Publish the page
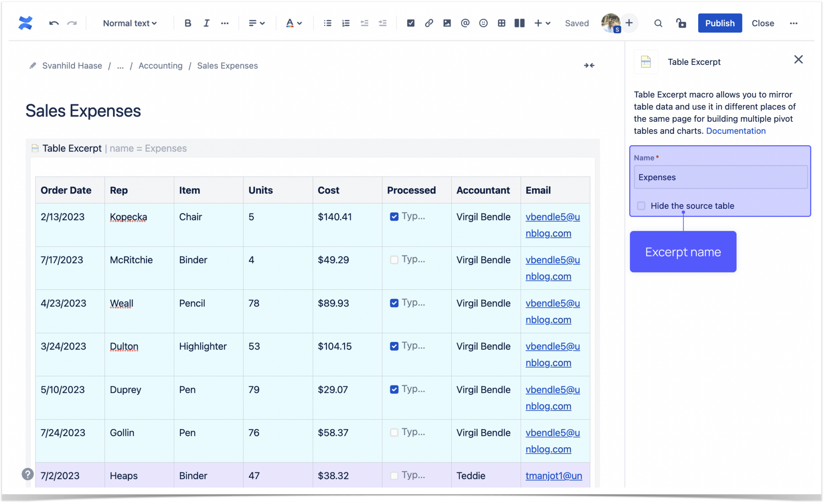Viewport: 826px width, 504px height. pos(720,23)
